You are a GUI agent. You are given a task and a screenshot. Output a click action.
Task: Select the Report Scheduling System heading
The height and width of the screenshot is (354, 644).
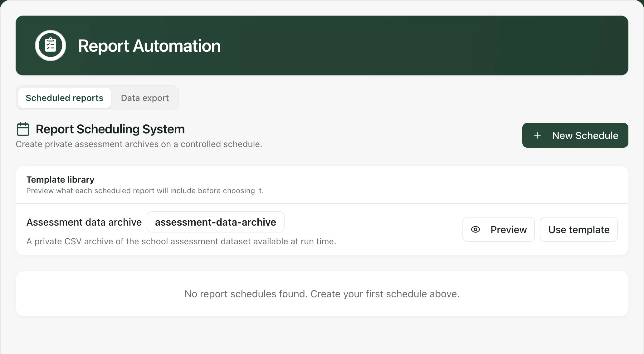click(110, 129)
